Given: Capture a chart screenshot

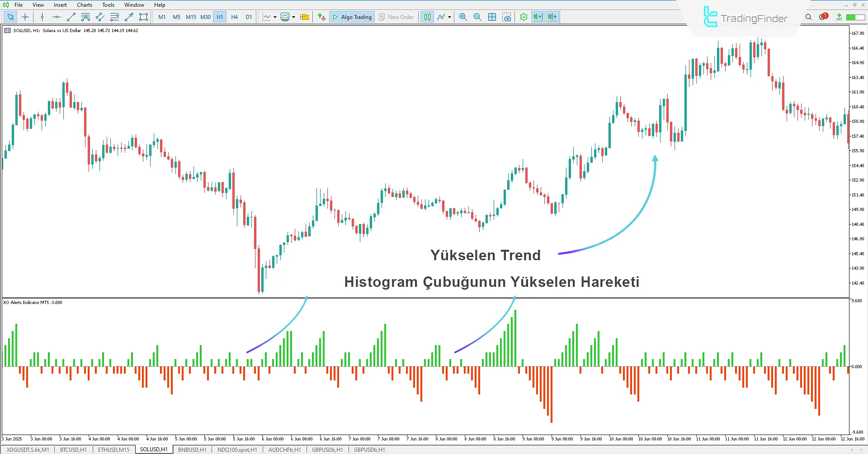Looking at the screenshot, I should click(x=507, y=17).
